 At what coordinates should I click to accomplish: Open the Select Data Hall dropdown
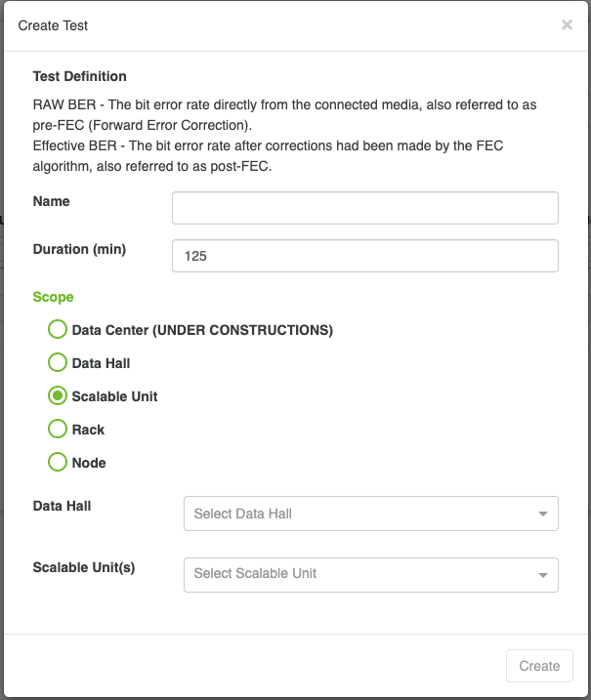[371, 514]
